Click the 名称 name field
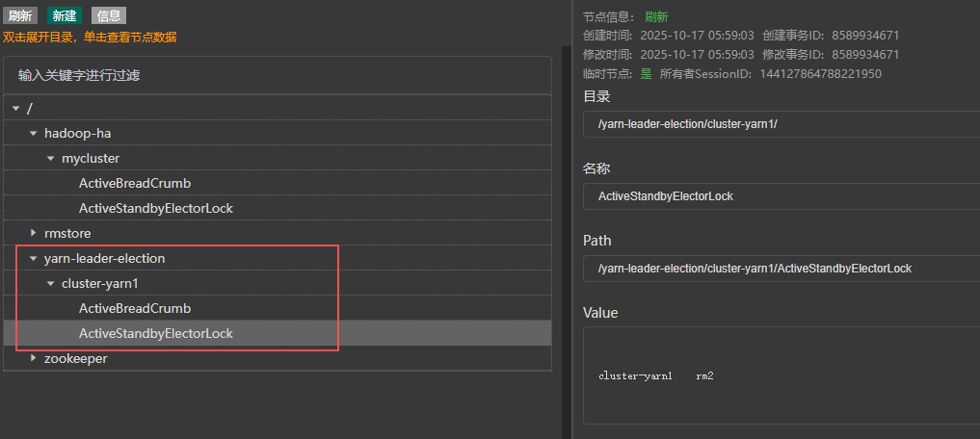This screenshot has width=980, height=439. pyautogui.click(x=781, y=196)
